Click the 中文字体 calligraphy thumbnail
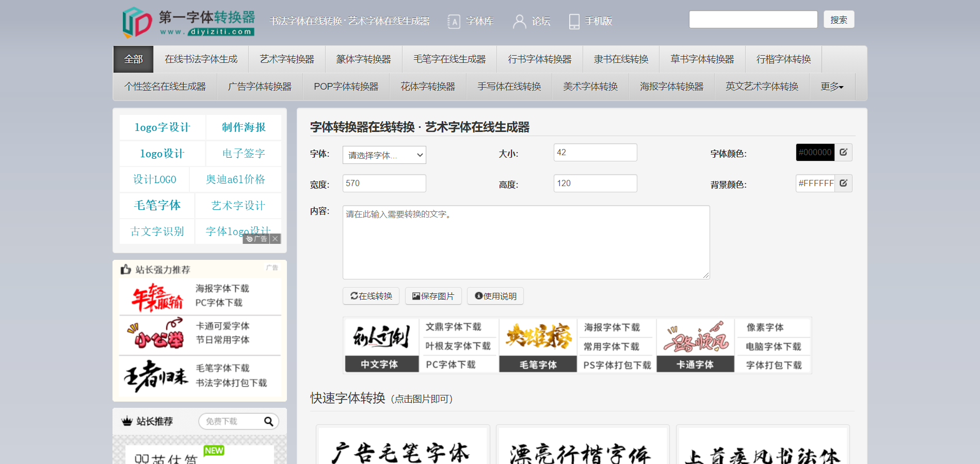The width and height of the screenshot is (980, 464). click(381, 345)
